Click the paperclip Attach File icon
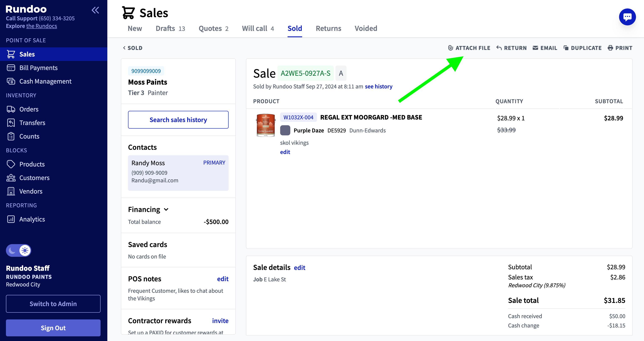The width and height of the screenshot is (644, 341). click(x=450, y=48)
